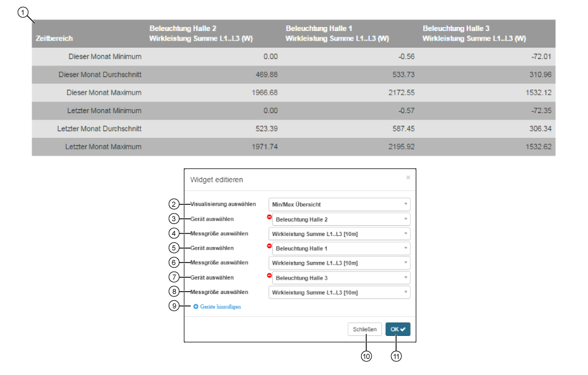Select the Letzter Monat Durchschnitt row label
This screenshot has width=588, height=375.
(99, 129)
